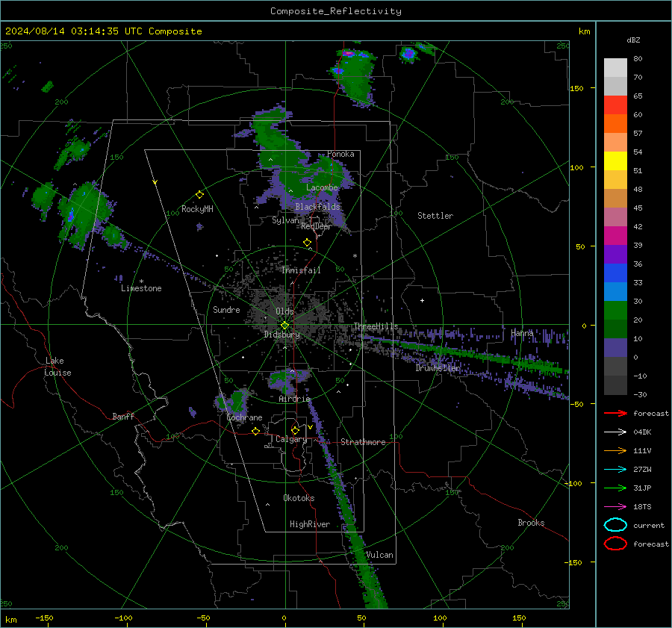Pick the royal blue swatch on dBZ scale

(x=615, y=273)
